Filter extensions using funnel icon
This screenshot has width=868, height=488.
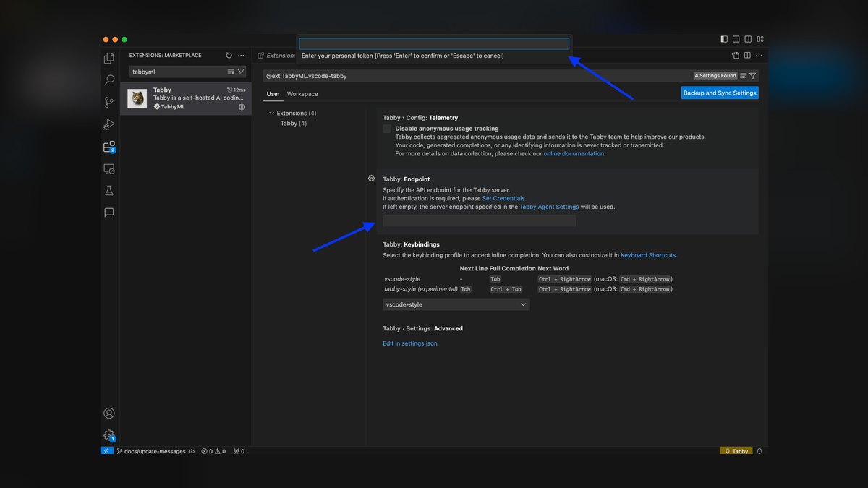[x=241, y=72]
